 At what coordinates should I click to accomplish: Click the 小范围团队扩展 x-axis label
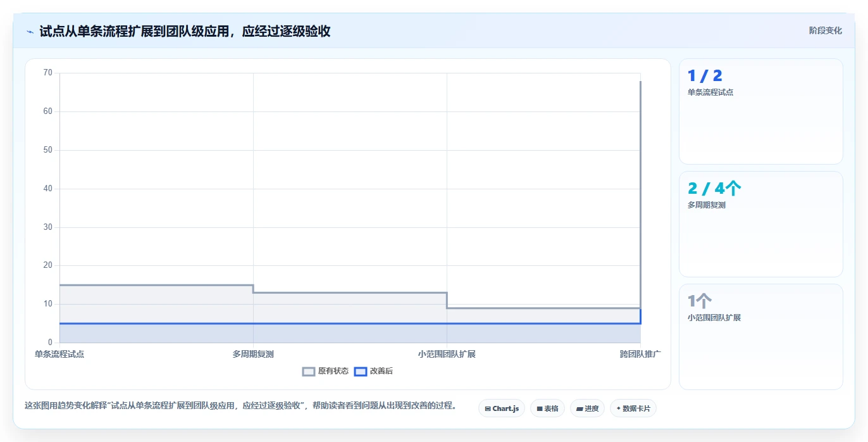point(447,354)
